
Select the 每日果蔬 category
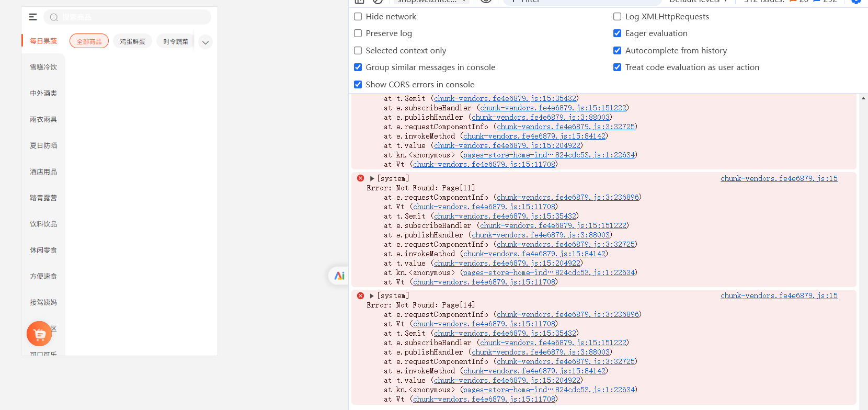tap(43, 41)
